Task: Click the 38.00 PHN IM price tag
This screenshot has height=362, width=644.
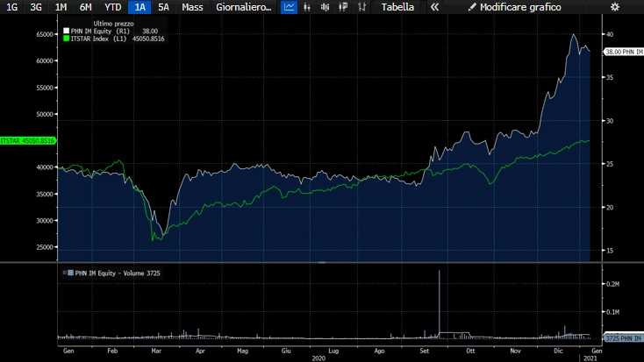Action: point(623,52)
